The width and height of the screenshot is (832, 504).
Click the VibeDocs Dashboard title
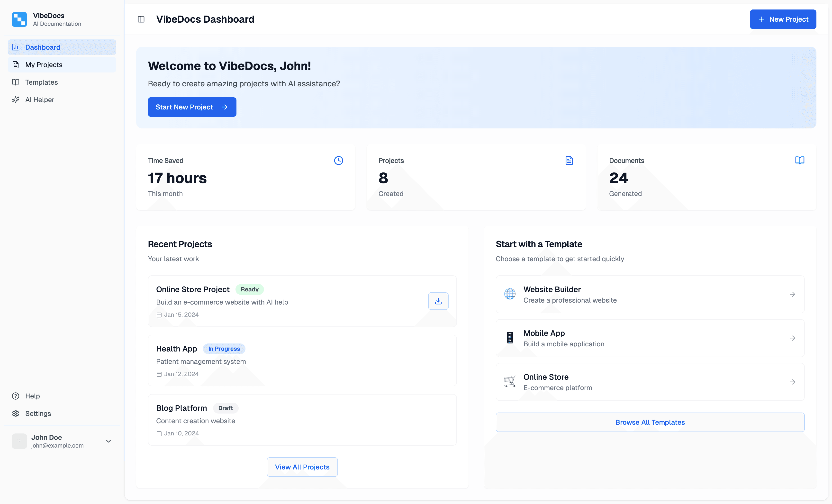click(205, 19)
